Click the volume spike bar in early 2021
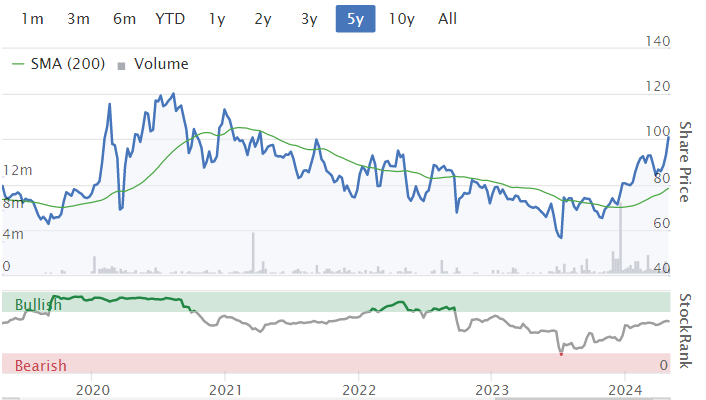The width and height of the screenshot is (706, 400). pyautogui.click(x=253, y=253)
